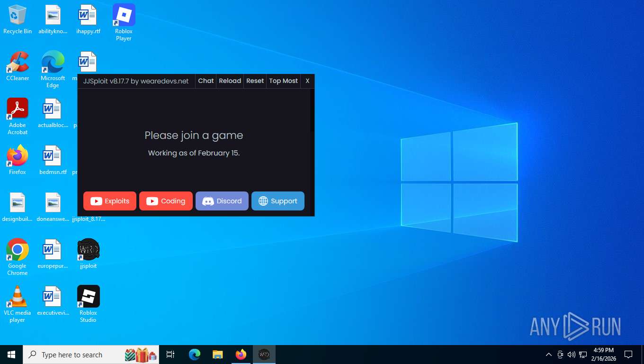
Task: Open the volume control in the tray
Action: [x=571, y=355]
